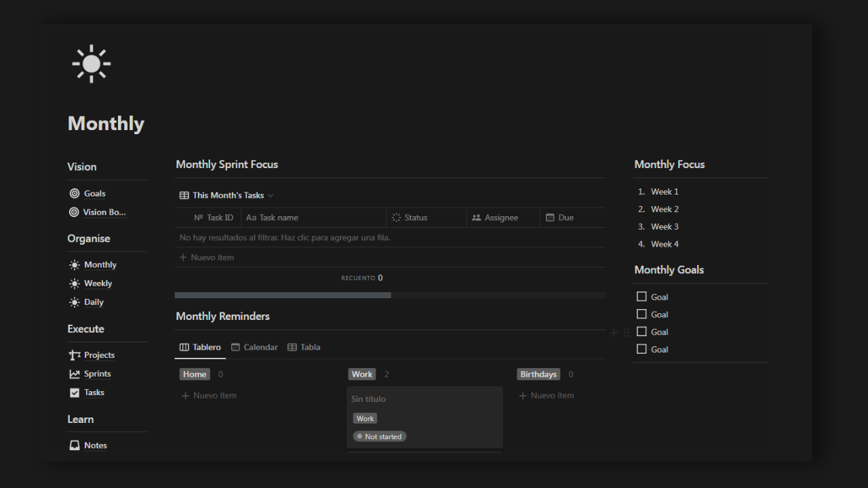The width and height of the screenshot is (868, 488).
Task: Open the Notes page link
Action: tap(96, 445)
